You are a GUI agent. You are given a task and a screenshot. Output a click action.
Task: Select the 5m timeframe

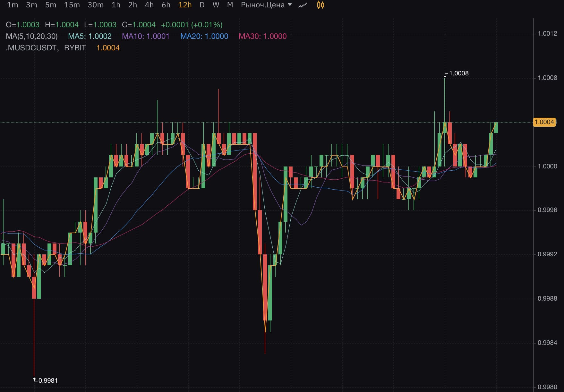click(x=51, y=5)
